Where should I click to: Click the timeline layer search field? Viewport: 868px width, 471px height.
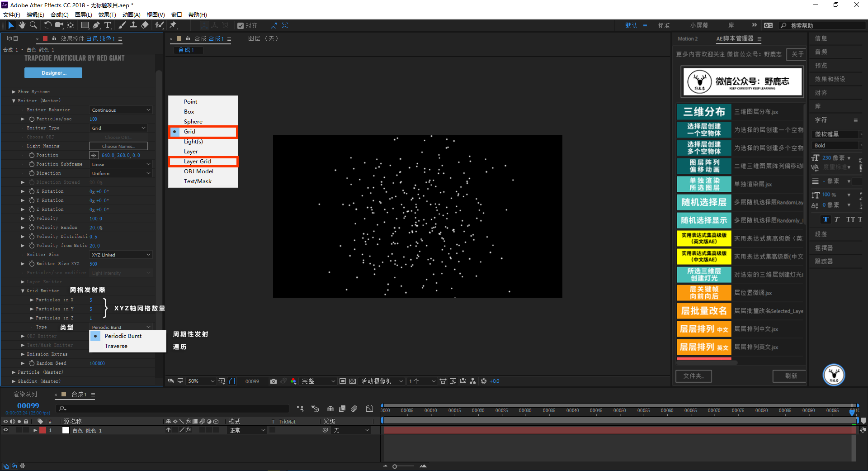pos(172,409)
